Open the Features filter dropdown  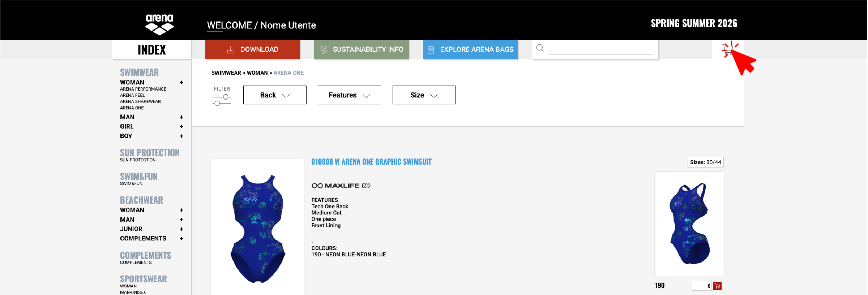349,95
